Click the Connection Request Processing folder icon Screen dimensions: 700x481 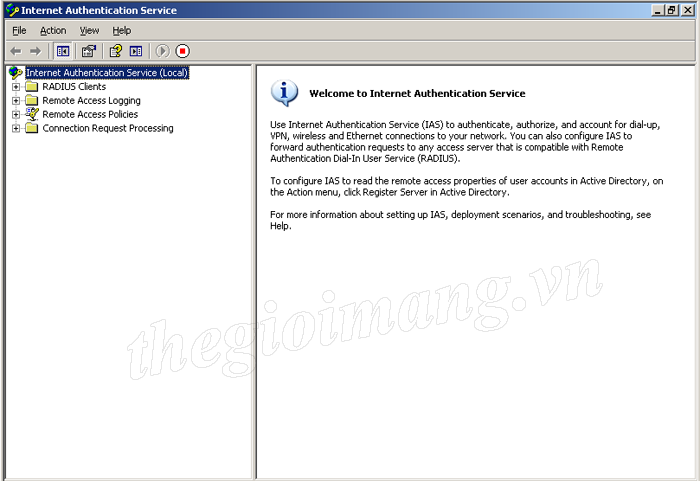click(x=32, y=128)
